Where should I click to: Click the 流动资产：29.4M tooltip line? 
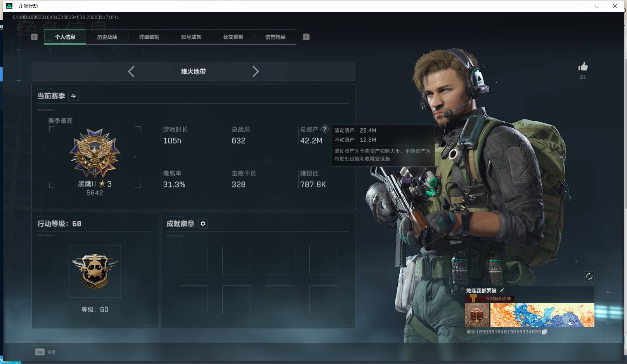355,130
